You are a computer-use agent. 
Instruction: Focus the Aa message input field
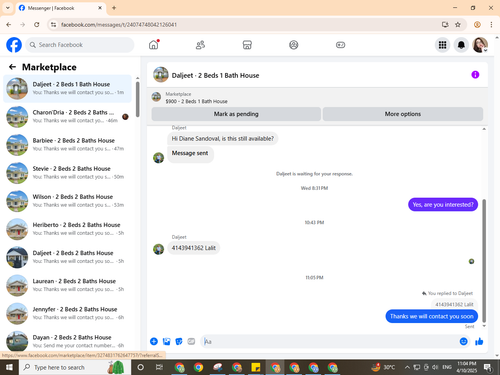click(x=330, y=341)
